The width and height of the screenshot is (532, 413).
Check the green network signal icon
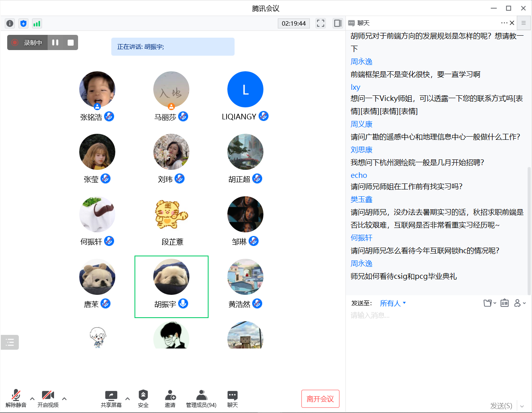(37, 24)
